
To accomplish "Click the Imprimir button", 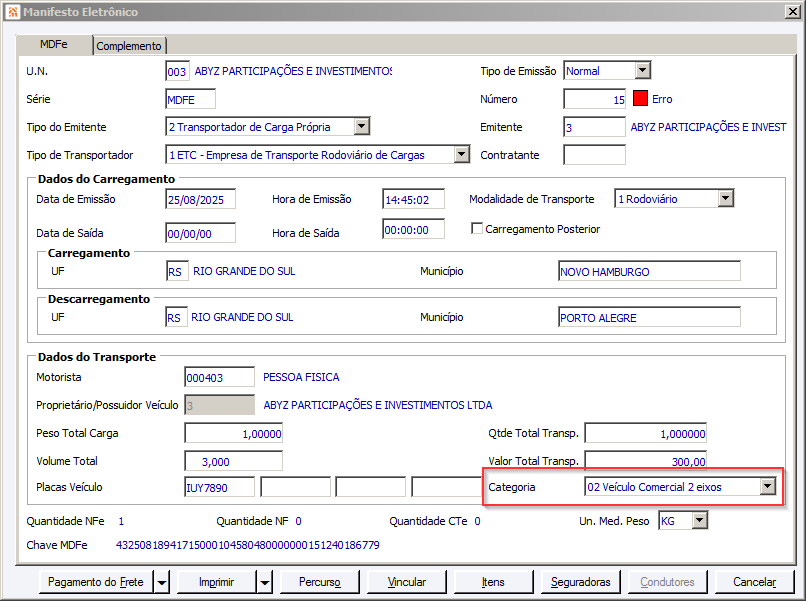I will 217,582.
